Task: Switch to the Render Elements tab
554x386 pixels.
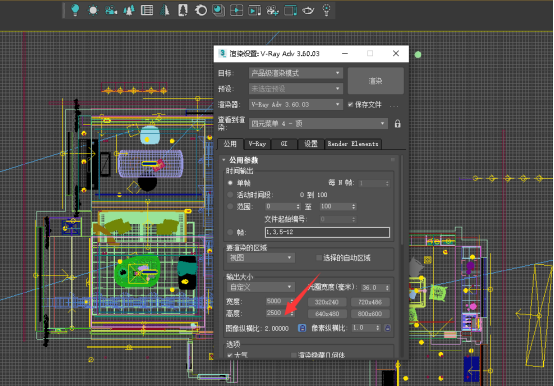Action: 353,144
